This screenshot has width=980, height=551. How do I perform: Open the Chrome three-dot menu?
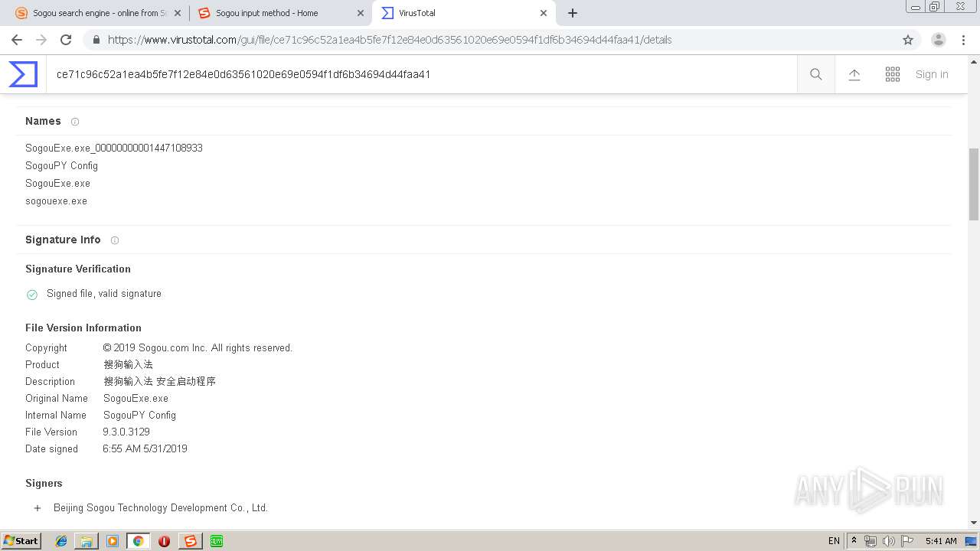pyautogui.click(x=963, y=40)
